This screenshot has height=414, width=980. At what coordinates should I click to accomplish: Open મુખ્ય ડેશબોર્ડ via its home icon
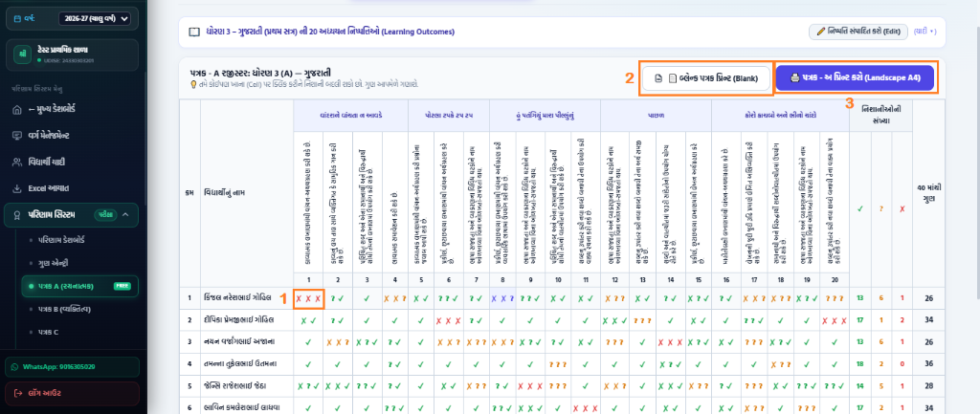tap(17, 109)
